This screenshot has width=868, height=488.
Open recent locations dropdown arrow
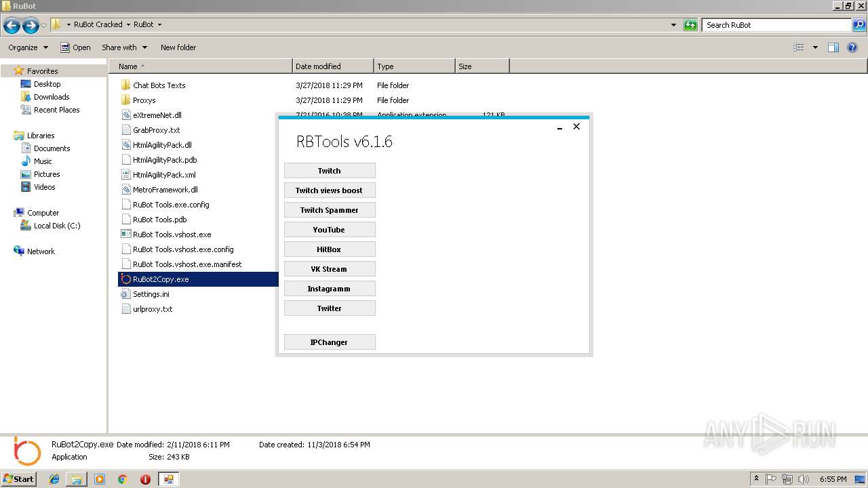tap(44, 26)
